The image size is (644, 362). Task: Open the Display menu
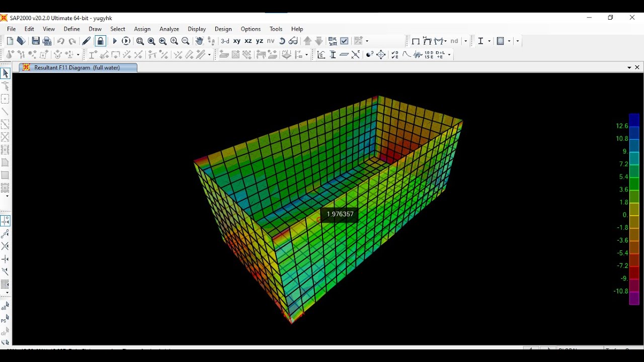[197, 29]
